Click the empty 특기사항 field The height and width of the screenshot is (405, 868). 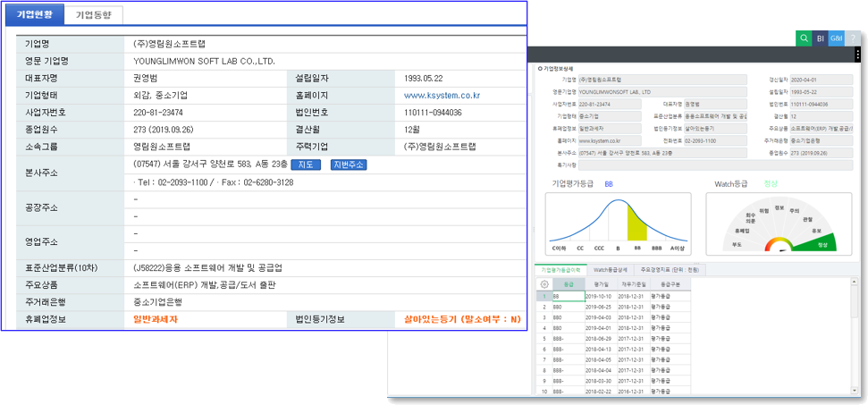[715, 165]
